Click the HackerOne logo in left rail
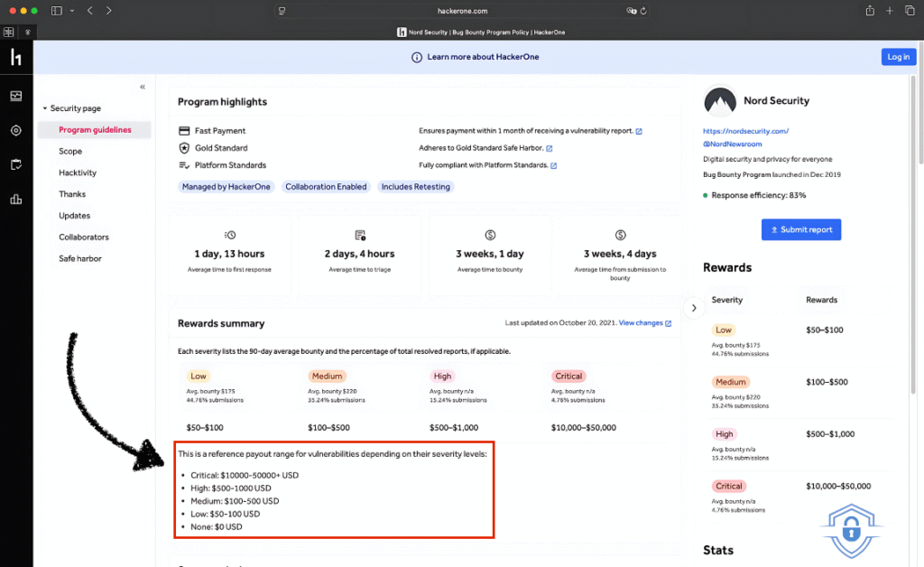Viewport: 924px width, 567px height. coord(16,57)
